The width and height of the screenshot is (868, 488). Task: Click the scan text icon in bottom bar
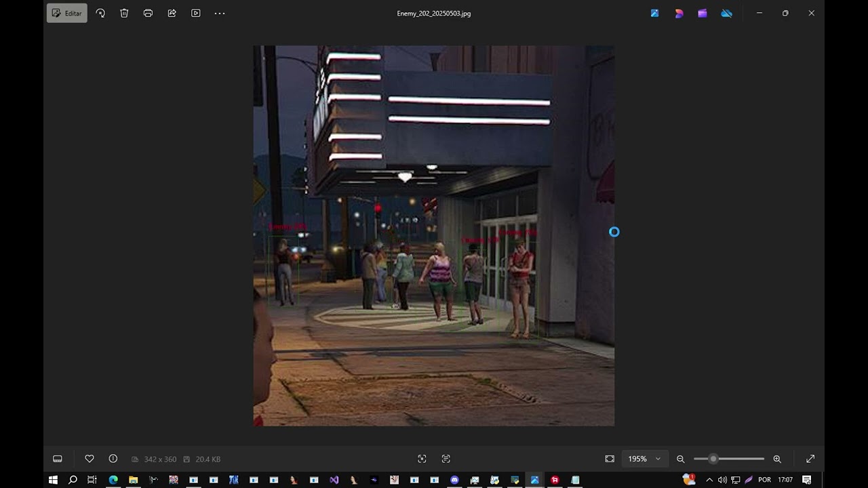(x=446, y=459)
